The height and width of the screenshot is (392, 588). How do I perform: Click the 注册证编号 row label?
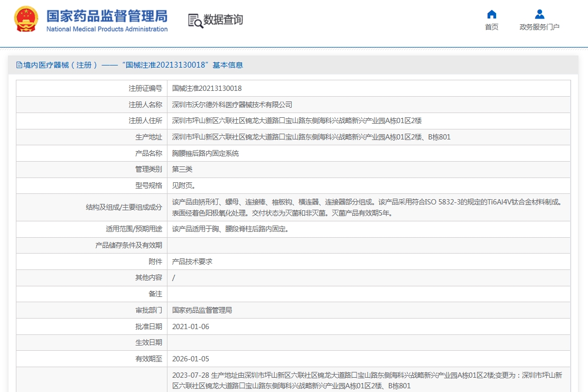pyautogui.click(x=145, y=88)
